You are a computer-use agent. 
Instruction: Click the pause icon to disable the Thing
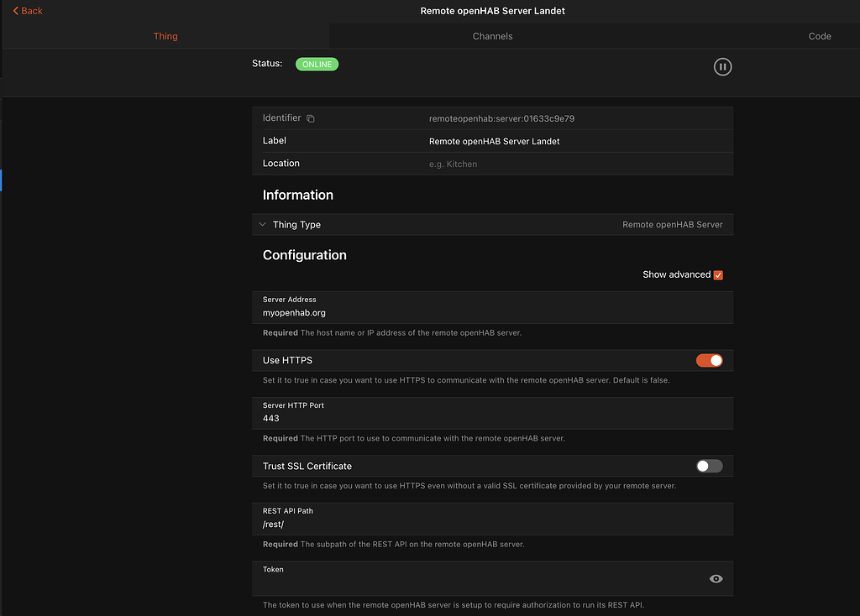coord(722,66)
